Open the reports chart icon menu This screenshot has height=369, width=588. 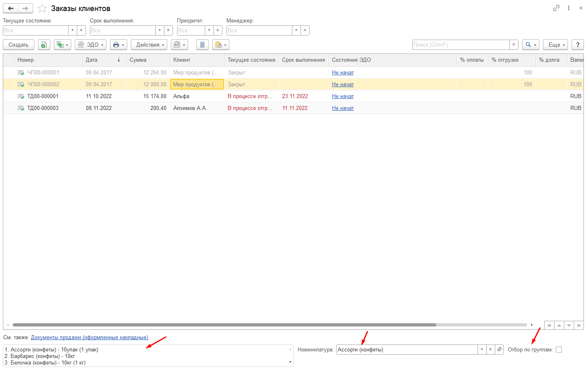(x=180, y=45)
